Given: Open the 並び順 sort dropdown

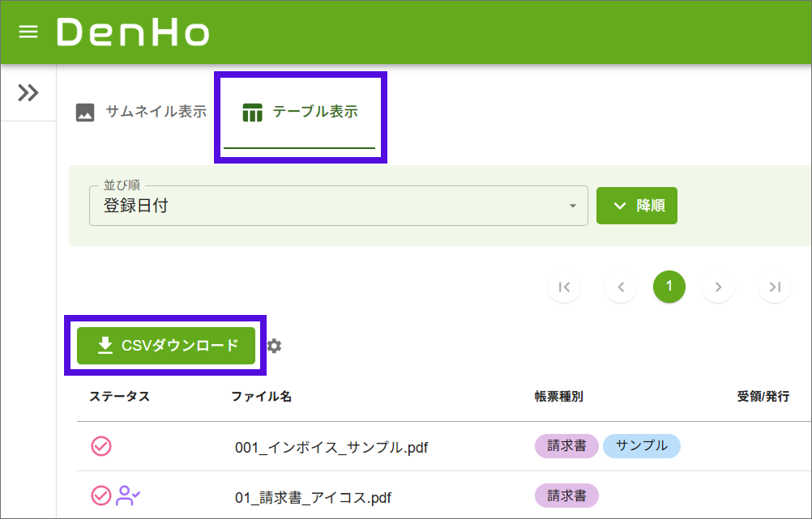Looking at the screenshot, I should coord(338,206).
